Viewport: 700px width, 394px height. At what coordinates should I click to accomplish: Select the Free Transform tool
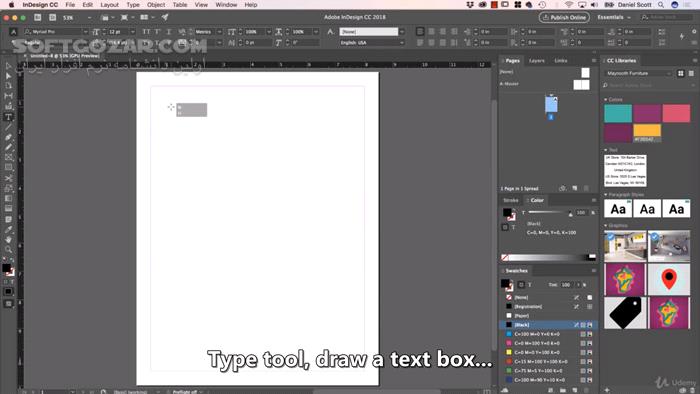[x=8, y=188]
